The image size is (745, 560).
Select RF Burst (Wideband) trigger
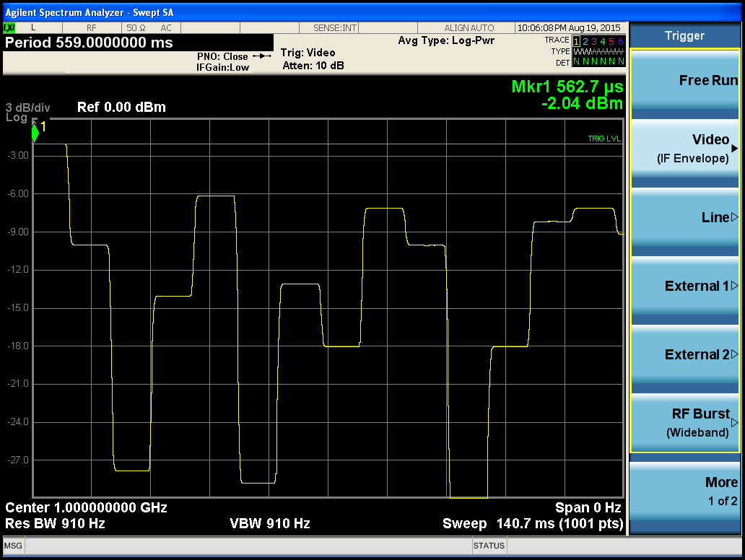pos(685,423)
